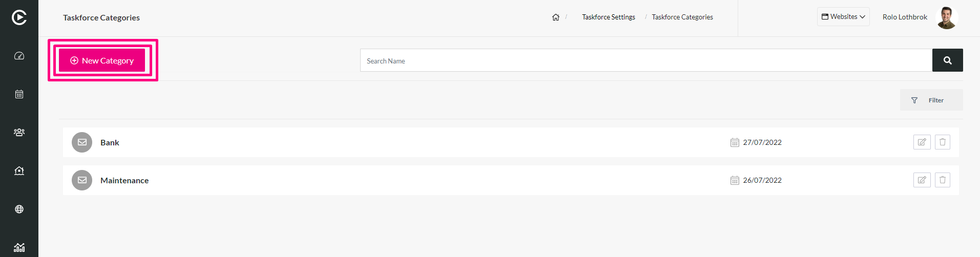Go to home via breadcrumb house icon
This screenshot has height=257, width=980.
[556, 17]
